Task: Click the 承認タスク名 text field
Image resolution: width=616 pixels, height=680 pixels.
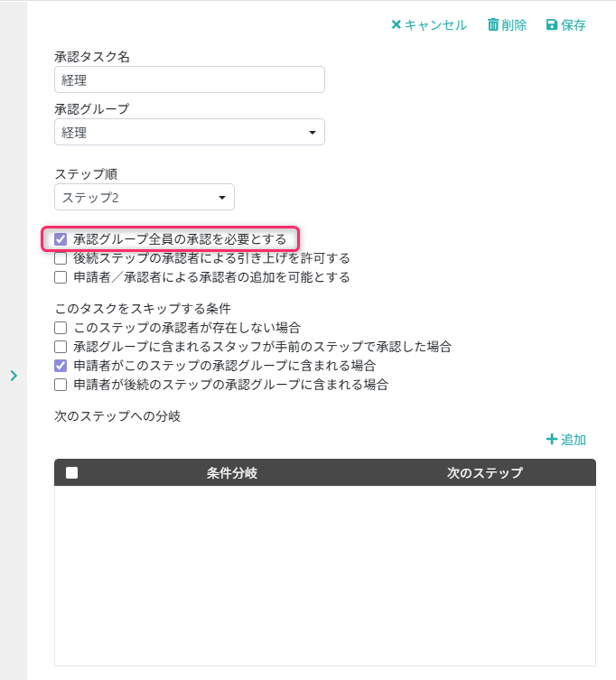Action: point(189,80)
